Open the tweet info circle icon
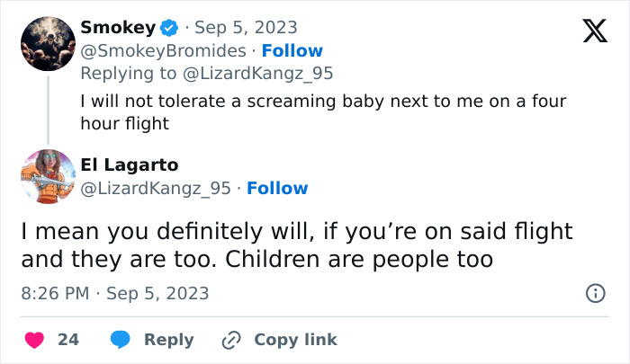 point(594,293)
